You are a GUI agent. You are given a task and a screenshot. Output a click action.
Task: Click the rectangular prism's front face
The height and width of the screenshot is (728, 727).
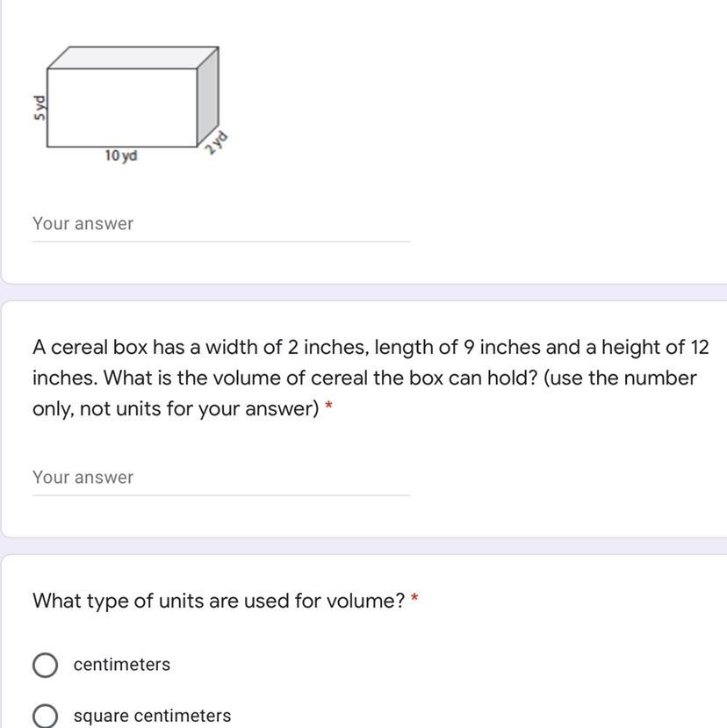[x=121, y=107]
